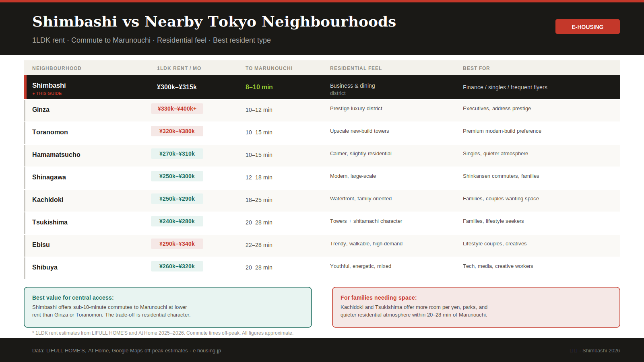
Task: Click 'Waterfront, family-oriented' text
Action: (x=361, y=199)
